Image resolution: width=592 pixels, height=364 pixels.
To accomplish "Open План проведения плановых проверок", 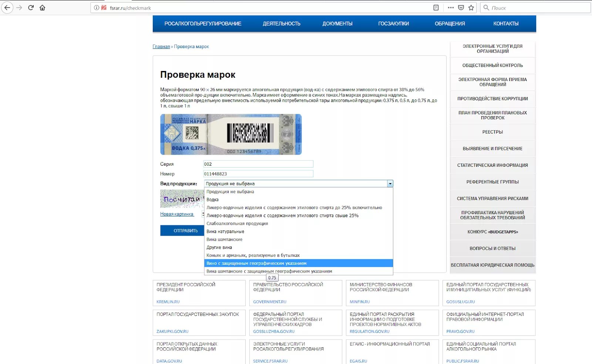I will (492, 115).
